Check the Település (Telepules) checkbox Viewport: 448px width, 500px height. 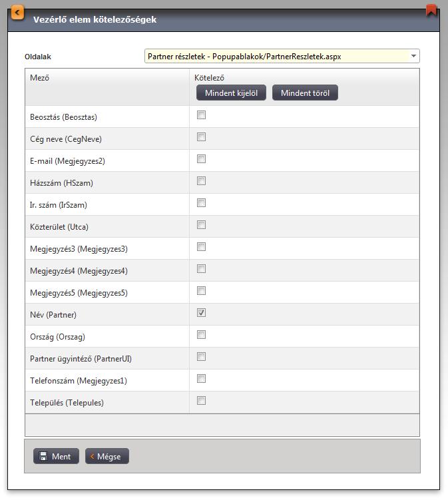coord(201,401)
